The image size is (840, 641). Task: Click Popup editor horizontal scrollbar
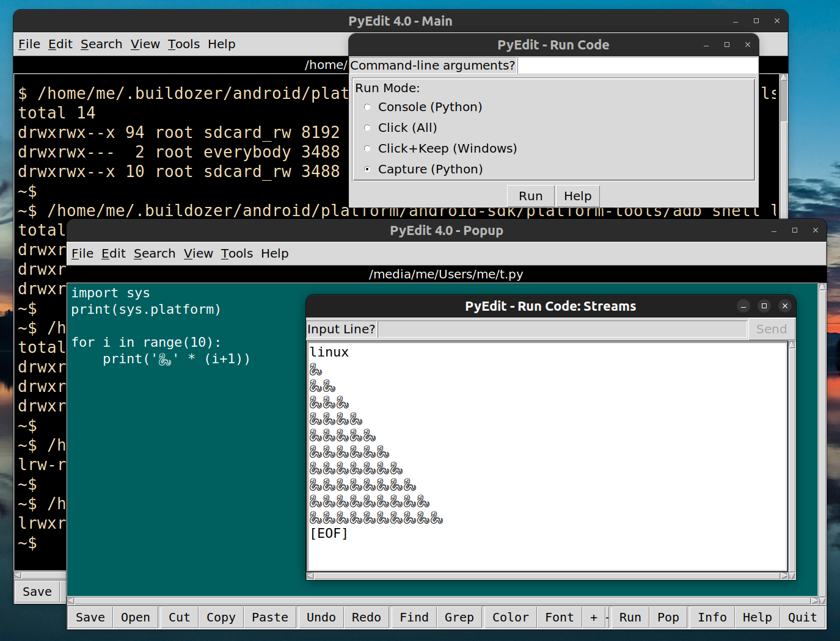[442, 601]
